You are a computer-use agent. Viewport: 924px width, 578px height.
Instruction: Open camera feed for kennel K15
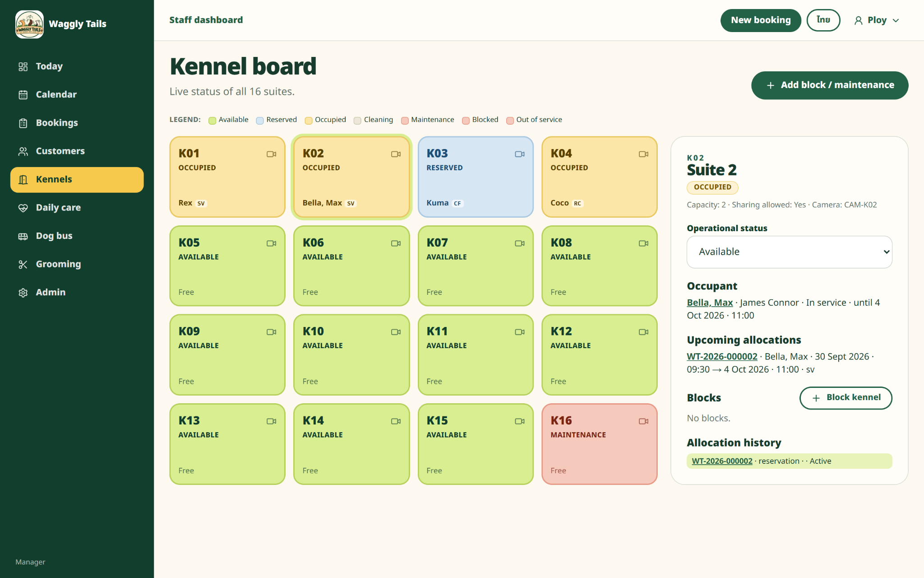point(520,421)
